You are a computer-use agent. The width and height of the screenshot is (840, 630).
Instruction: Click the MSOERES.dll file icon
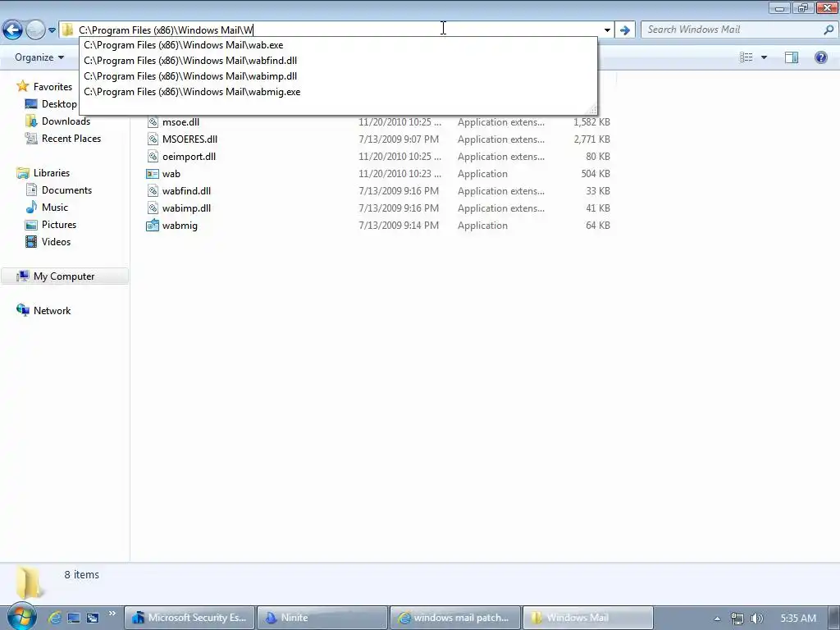pyautogui.click(x=153, y=139)
